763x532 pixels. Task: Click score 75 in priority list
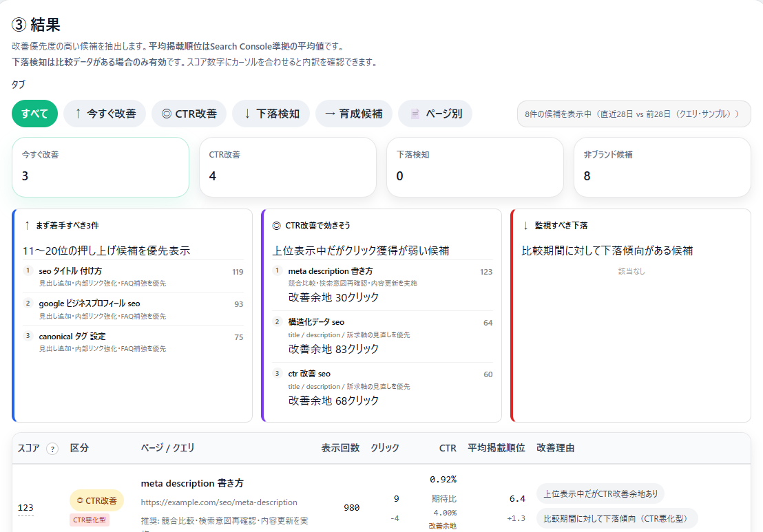point(238,337)
